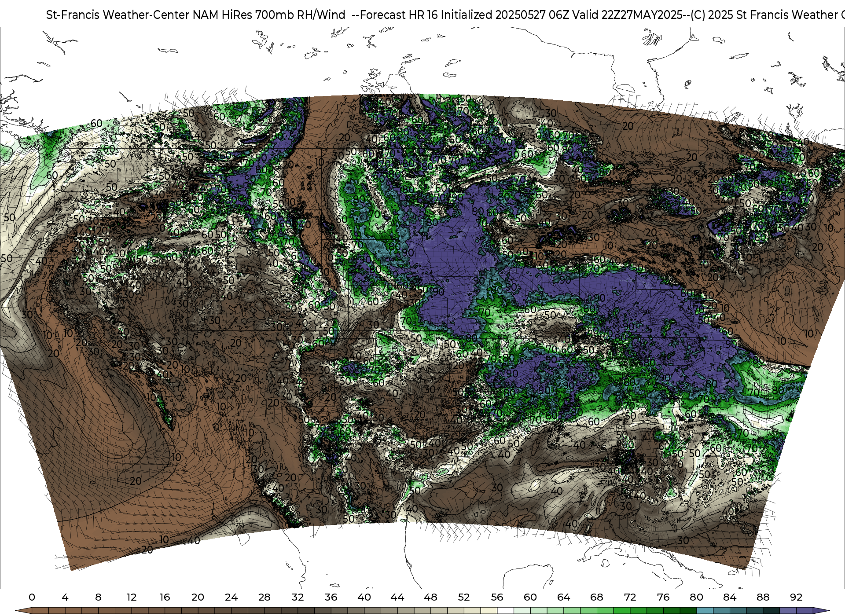The image size is (845, 616).
Task: Click the colorbar label "68"
Action: [597, 597]
